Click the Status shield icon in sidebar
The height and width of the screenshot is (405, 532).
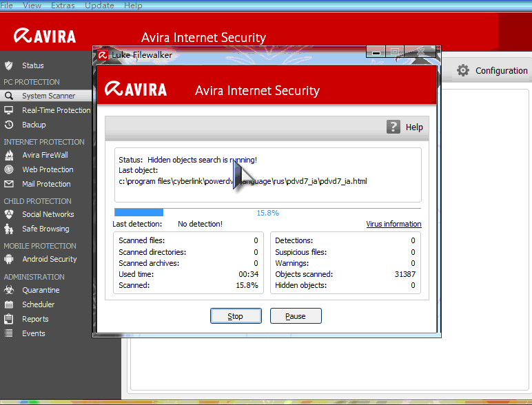[9, 65]
